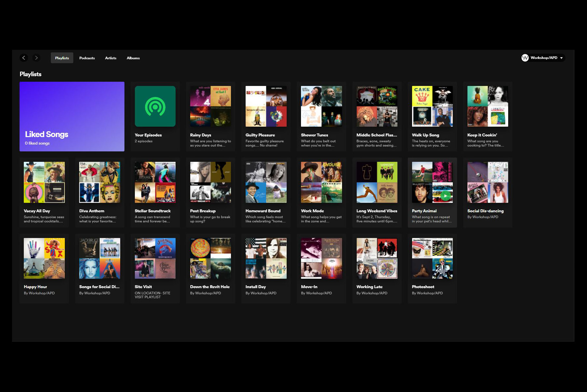Open the Walk Up Song playlist cover
The image size is (587, 392).
pos(432,106)
